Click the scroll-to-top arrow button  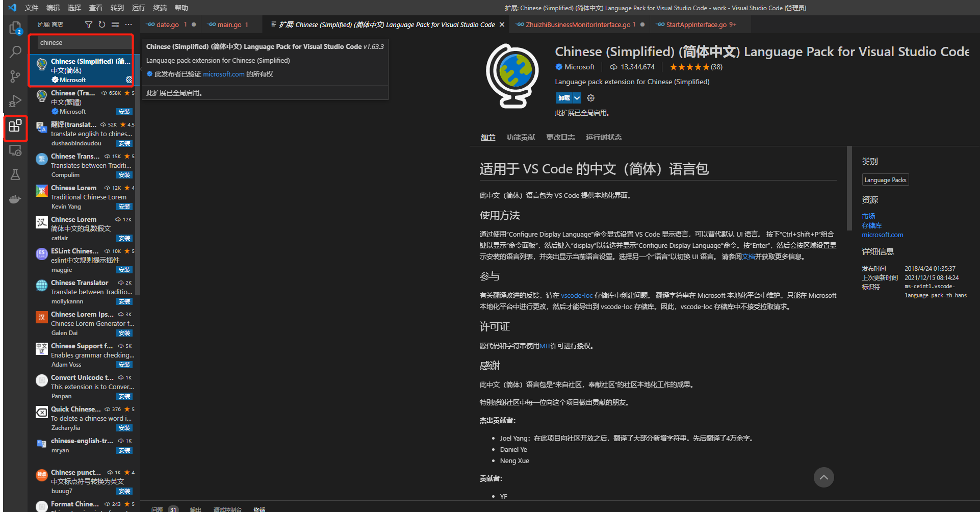[823, 477]
